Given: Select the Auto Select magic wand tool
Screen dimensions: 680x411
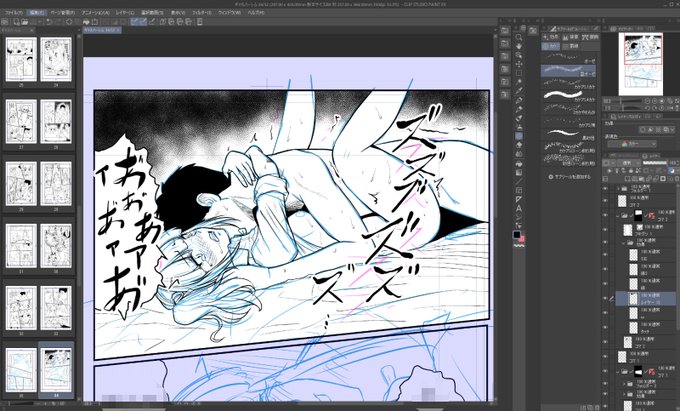Looking at the screenshot, I should [519, 82].
